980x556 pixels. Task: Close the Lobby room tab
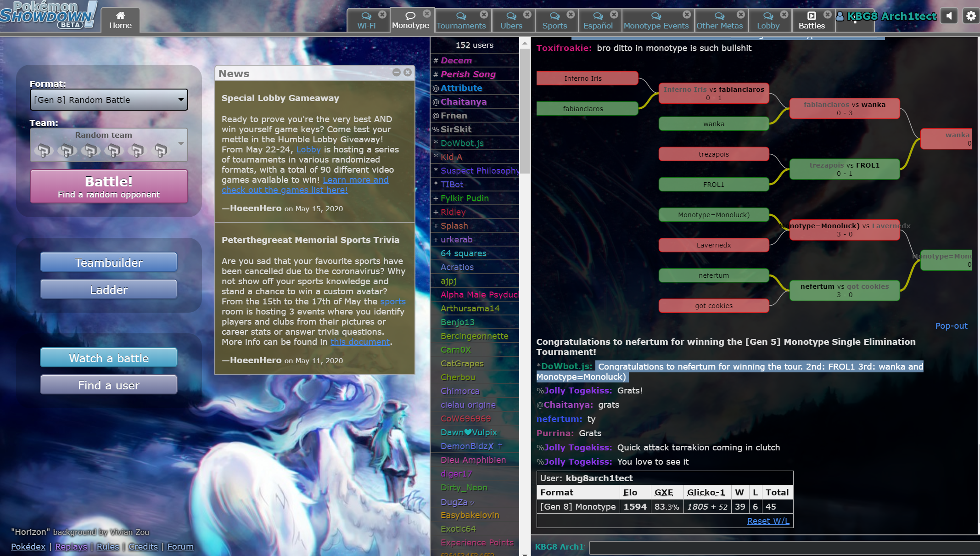tap(784, 14)
